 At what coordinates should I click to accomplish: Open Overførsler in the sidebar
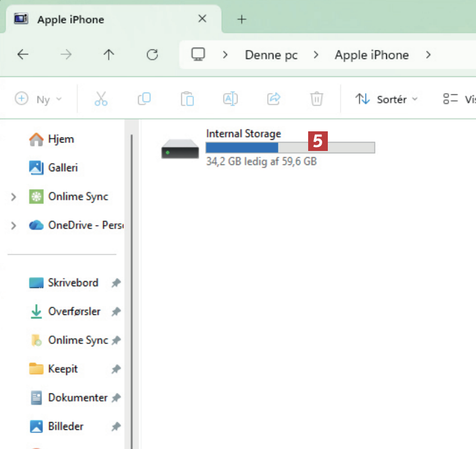point(74,311)
